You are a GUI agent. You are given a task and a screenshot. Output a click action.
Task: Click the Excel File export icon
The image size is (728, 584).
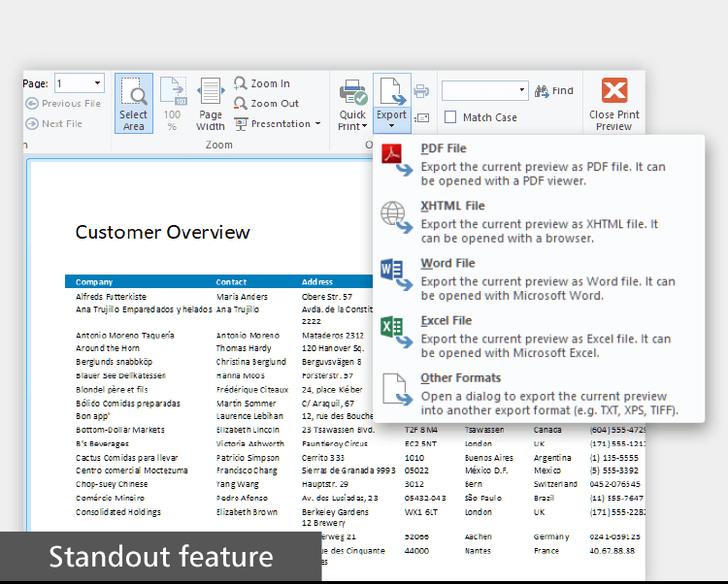pyautogui.click(x=396, y=332)
